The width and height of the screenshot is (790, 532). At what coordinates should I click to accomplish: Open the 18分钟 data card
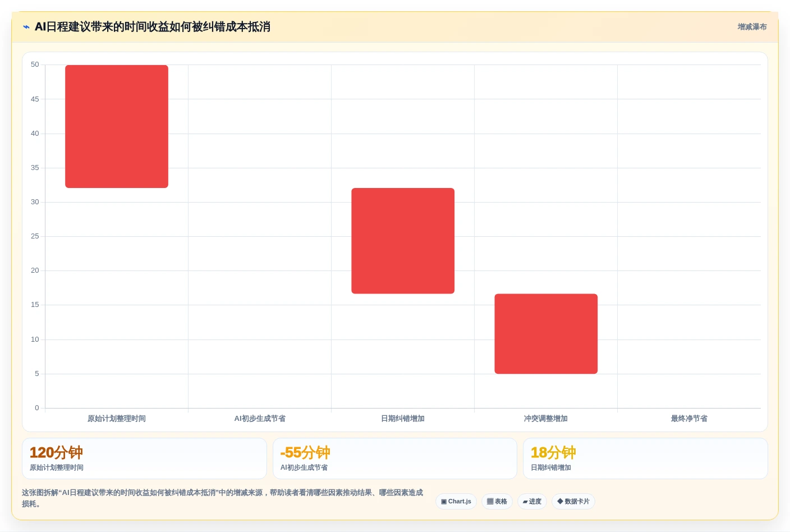click(x=645, y=458)
